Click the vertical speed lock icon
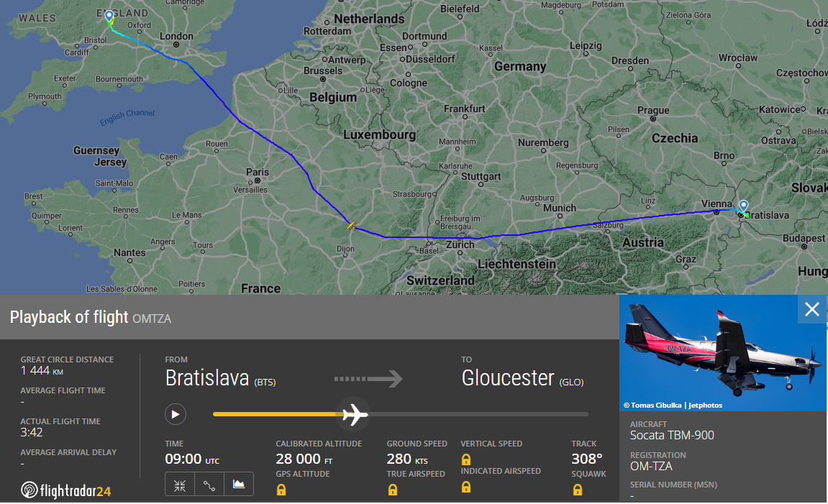This screenshot has width=828, height=504. click(465, 459)
